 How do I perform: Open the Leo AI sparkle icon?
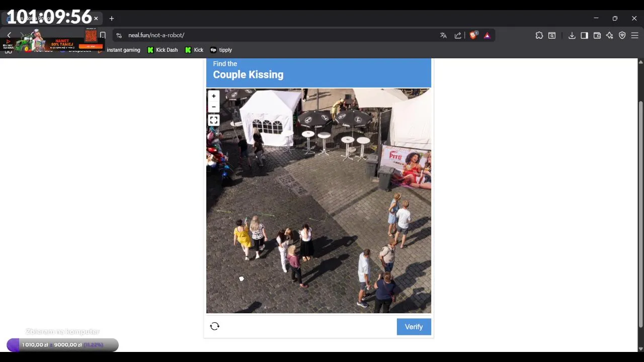coord(610,35)
